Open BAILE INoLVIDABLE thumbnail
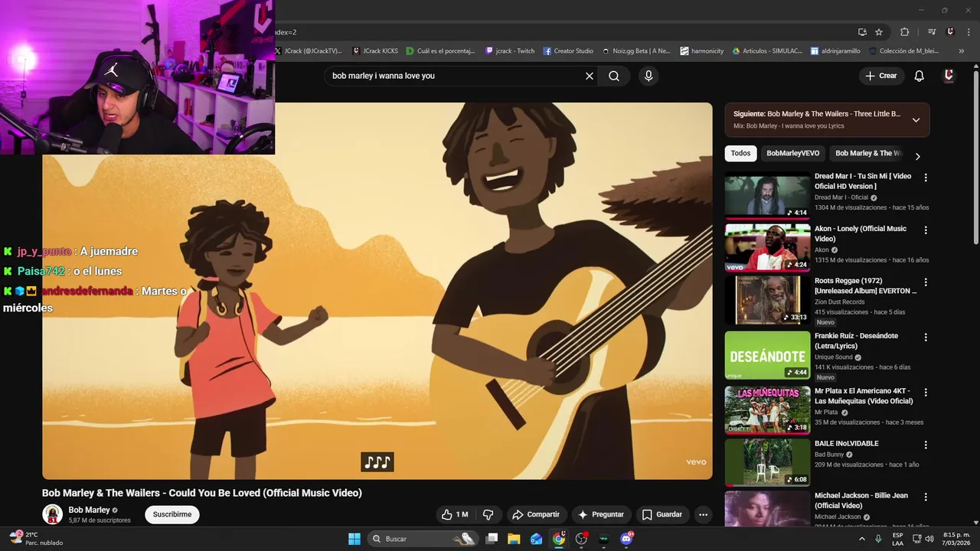This screenshot has height=551, width=980. click(x=767, y=462)
